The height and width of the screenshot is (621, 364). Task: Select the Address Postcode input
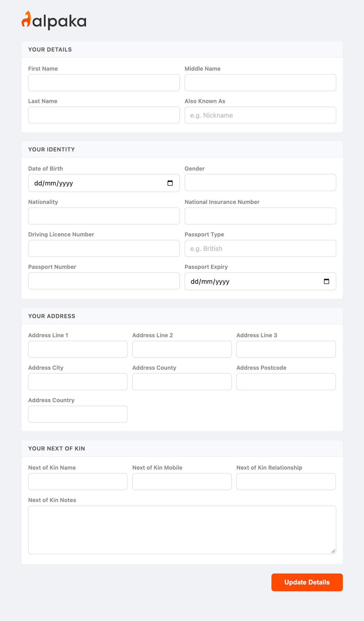tap(286, 382)
